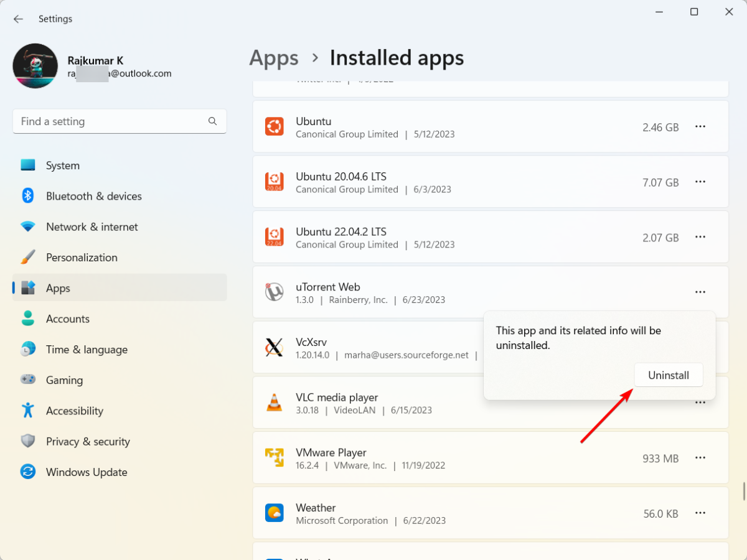
Task: Open the Accounts settings section
Action: pyautogui.click(x=68, y=319)
